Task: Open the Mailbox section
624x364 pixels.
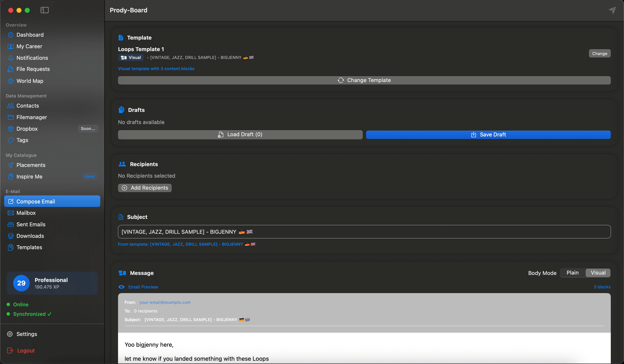Action: [x=26, y=213]
